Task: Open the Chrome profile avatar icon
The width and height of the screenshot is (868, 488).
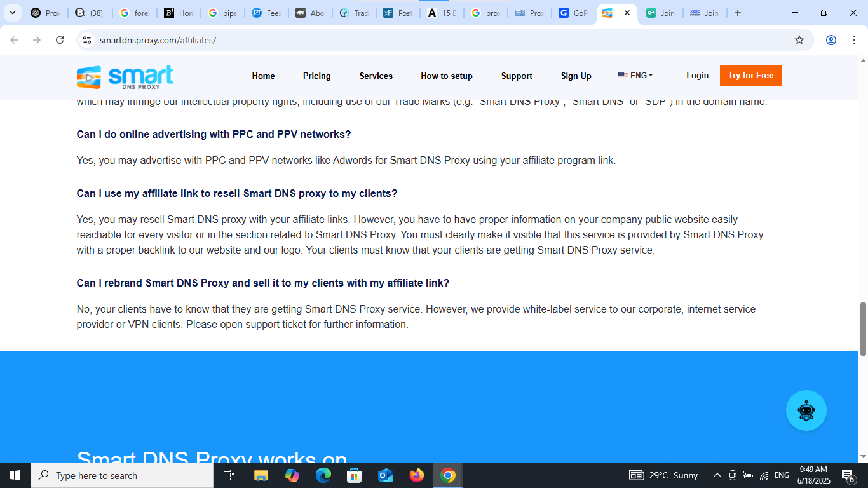Action: [831, 40]
